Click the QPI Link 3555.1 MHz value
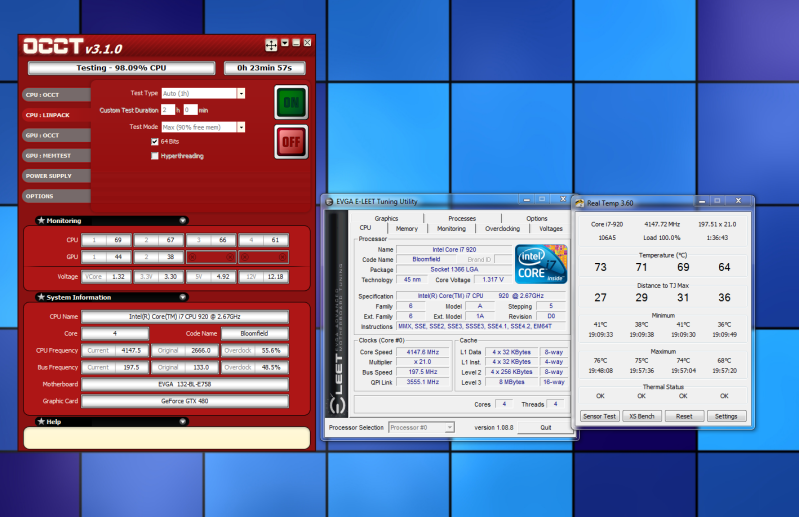 pyautogui.click(x=423, y=382)
